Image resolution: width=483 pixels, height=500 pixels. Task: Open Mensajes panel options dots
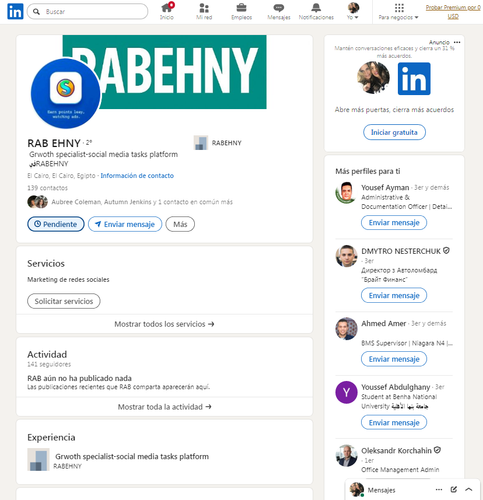[439, 489]
